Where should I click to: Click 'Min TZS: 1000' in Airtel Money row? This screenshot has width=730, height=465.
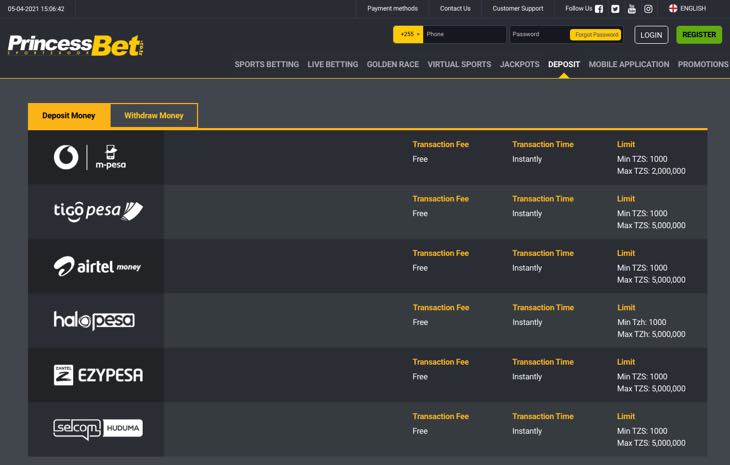[642, 268]
